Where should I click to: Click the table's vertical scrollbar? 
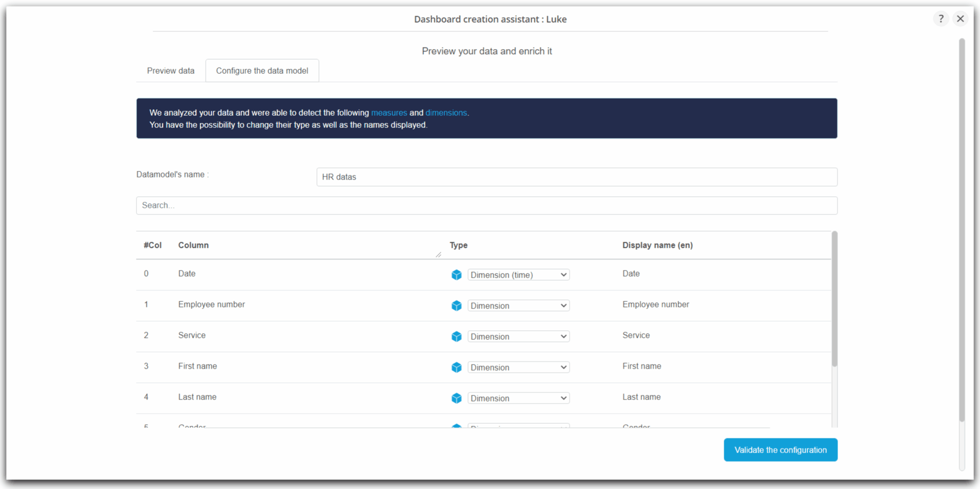834,298
